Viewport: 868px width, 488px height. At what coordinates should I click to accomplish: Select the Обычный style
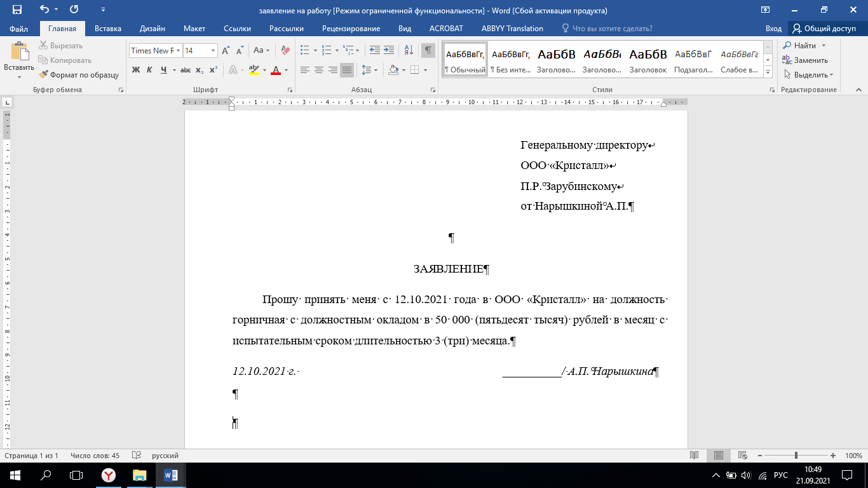point(465,60)
